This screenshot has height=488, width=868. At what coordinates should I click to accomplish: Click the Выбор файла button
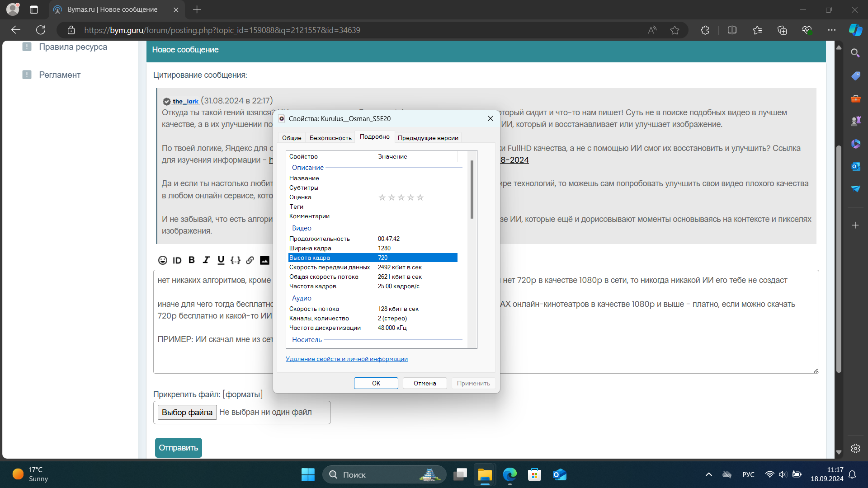pos(187,412)
